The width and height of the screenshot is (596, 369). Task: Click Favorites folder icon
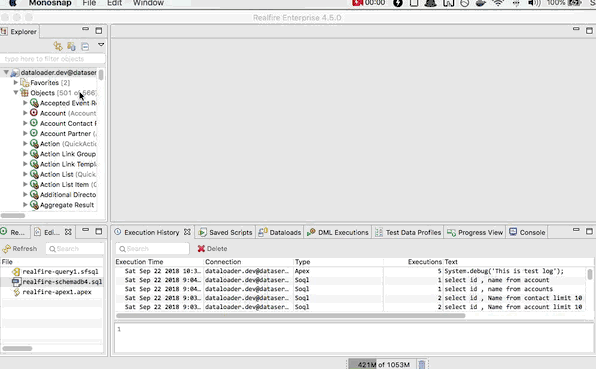tap(25, 82)
